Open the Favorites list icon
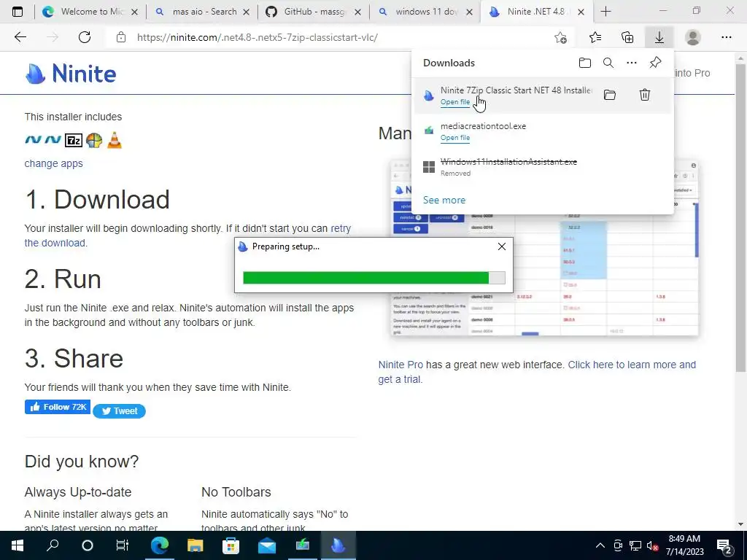Viewport: 747px width, 560px height. [595, 37]
